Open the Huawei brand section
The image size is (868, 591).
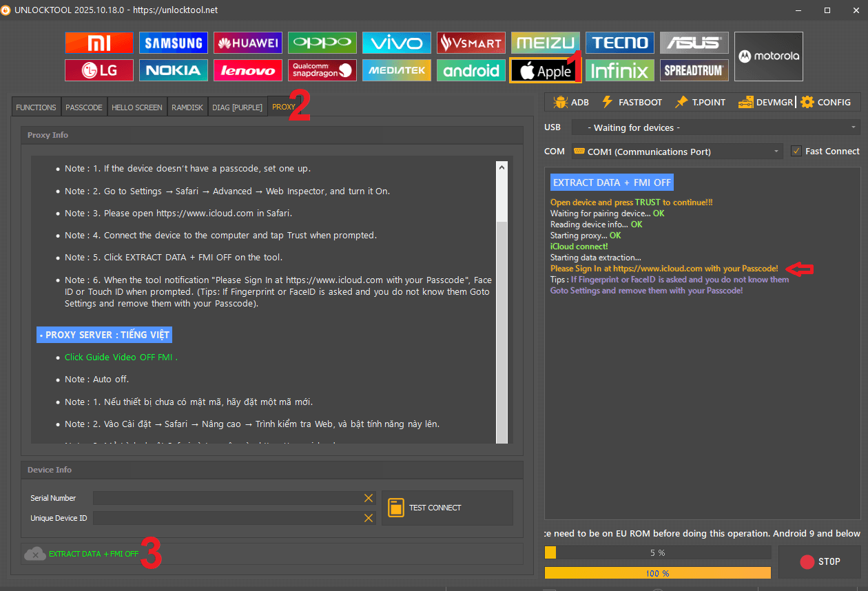coord(248,43)
